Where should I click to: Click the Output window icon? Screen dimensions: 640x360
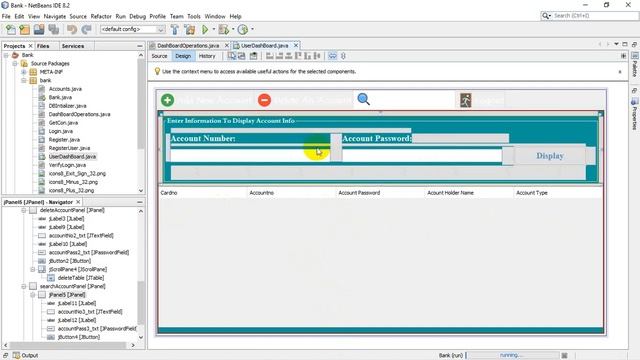point(16,356)
